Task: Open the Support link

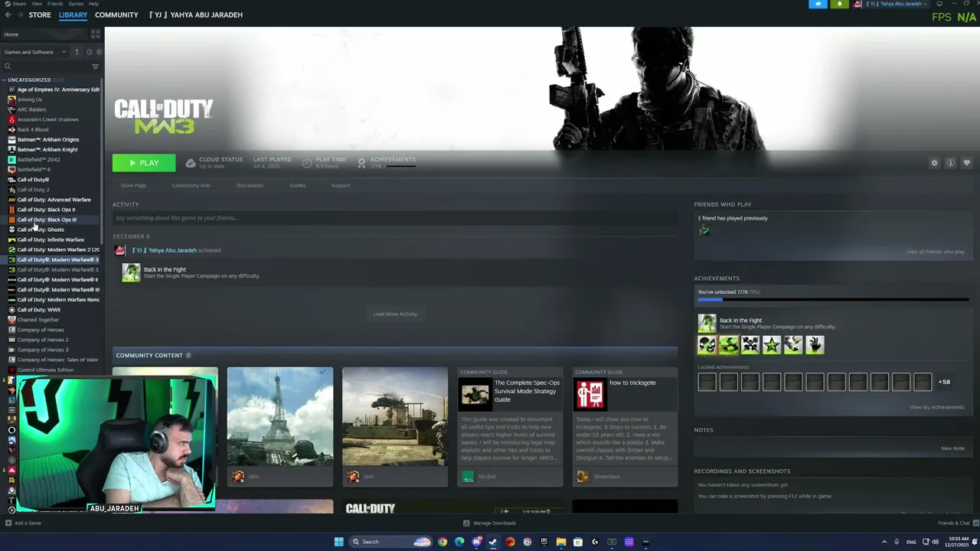Action: (341, 185)
